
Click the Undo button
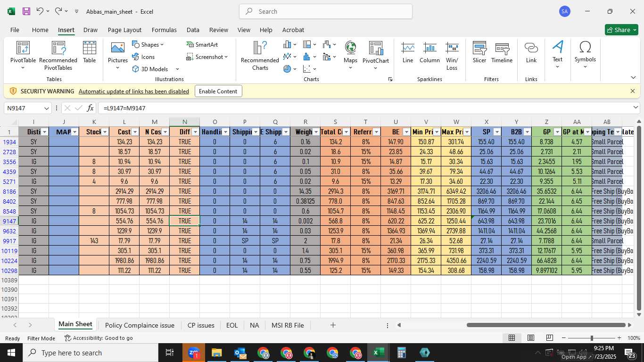coord(40,11)
